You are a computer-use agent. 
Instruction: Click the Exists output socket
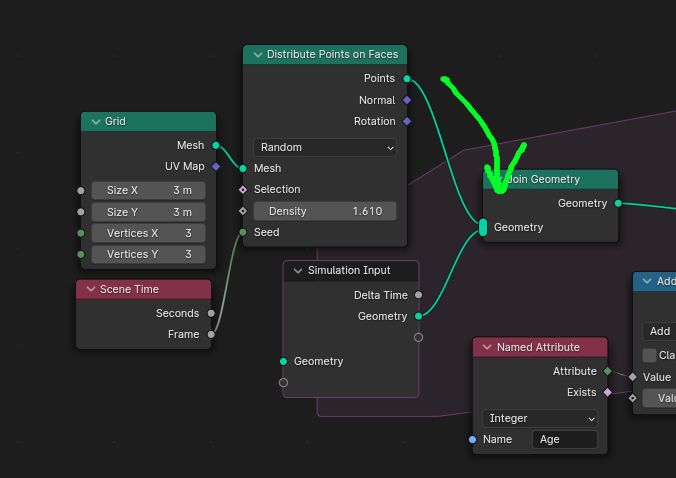[607, 392]
